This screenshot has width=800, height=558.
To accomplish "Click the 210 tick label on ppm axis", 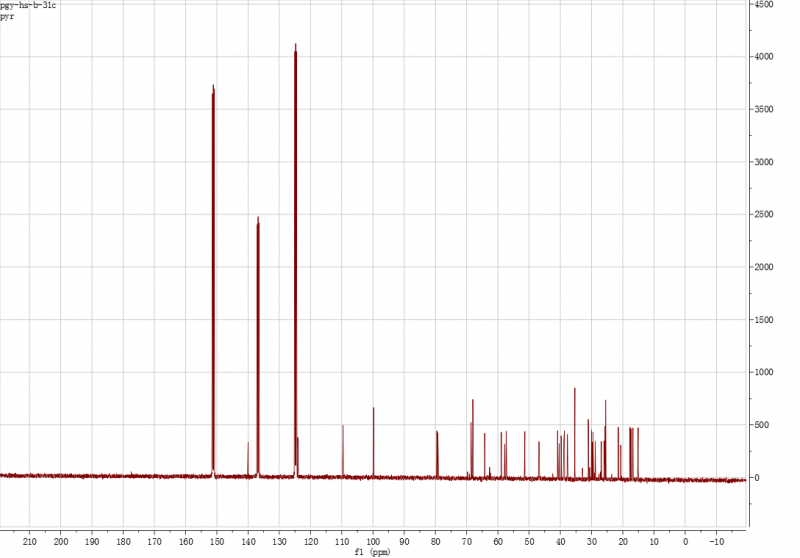I will click(x=30, y=542).
